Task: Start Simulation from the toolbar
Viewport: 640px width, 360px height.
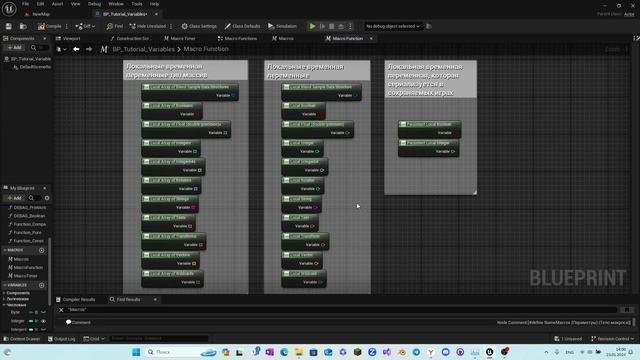Action: (x=282, y=26)
